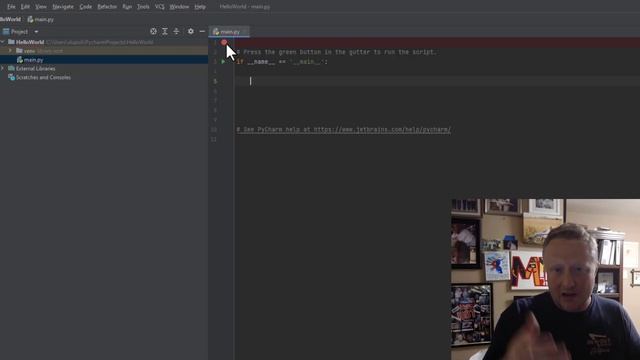
Task: Select the venv folder row
Action: coord(104,51)
